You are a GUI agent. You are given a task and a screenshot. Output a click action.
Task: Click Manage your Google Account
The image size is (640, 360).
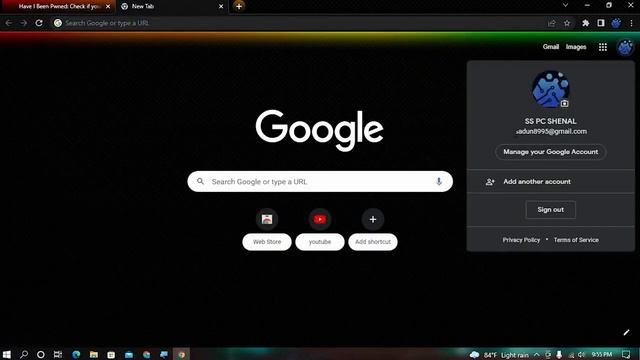coord(551,152)
